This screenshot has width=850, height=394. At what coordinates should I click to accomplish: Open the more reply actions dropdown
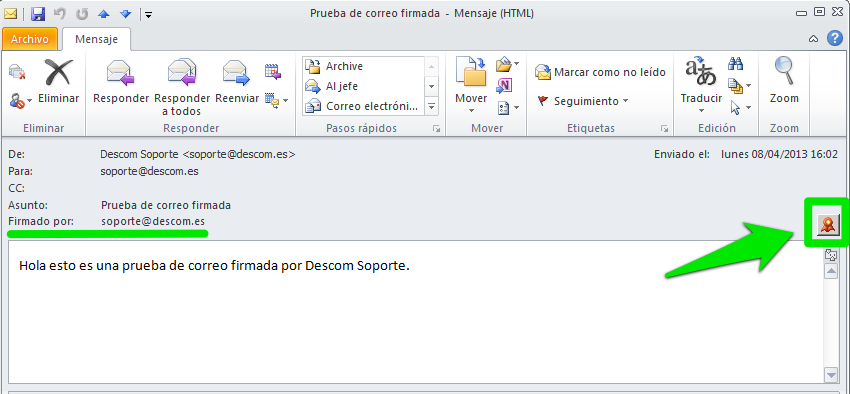[x=276, y=100]
